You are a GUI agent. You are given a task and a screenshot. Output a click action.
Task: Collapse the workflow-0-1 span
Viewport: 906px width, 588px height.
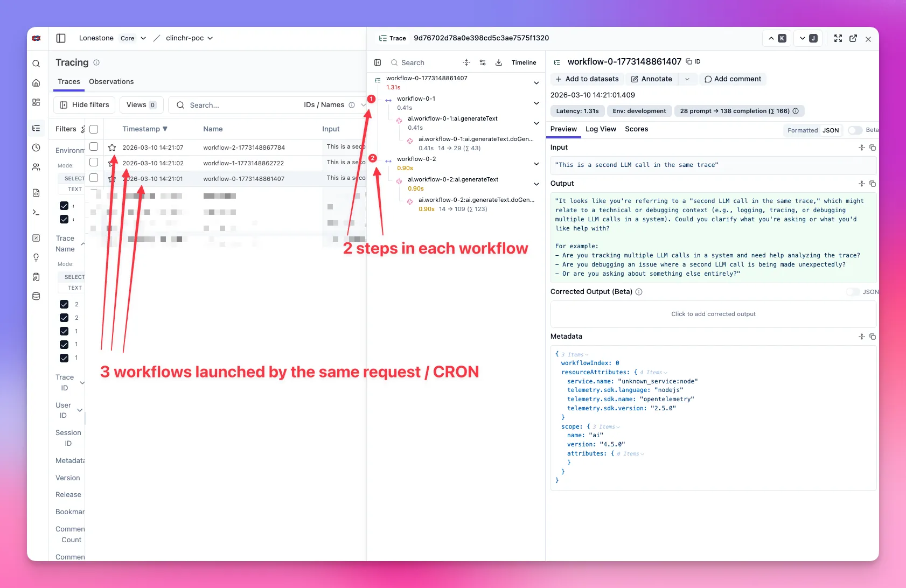click(536, 103)
